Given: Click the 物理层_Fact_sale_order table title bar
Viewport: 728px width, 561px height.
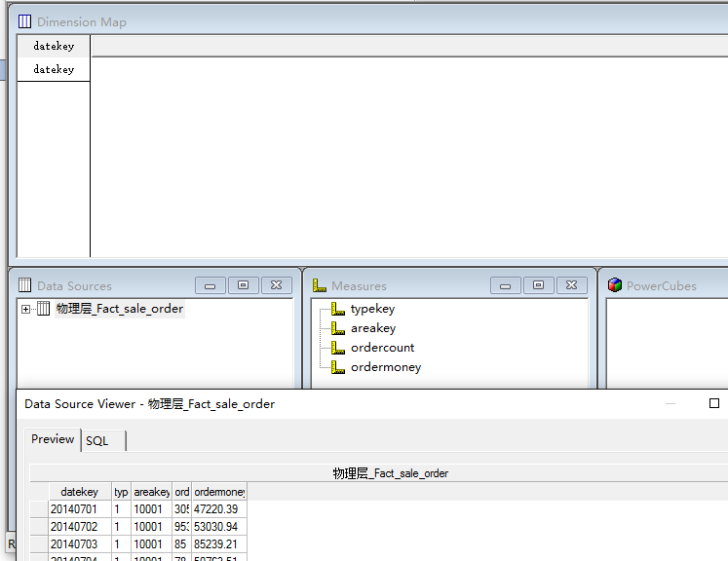Looking at the screenshot, I should tap(379, 473).
